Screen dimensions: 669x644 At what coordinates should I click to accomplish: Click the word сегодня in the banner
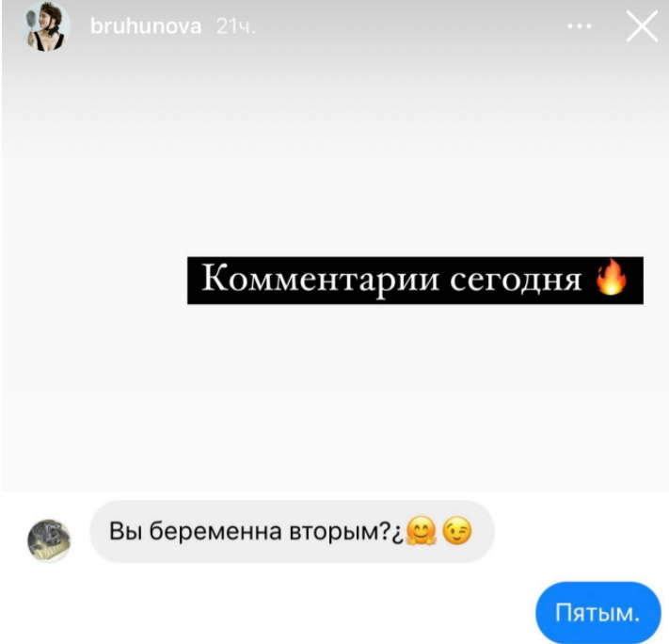[x=516, y=281]
